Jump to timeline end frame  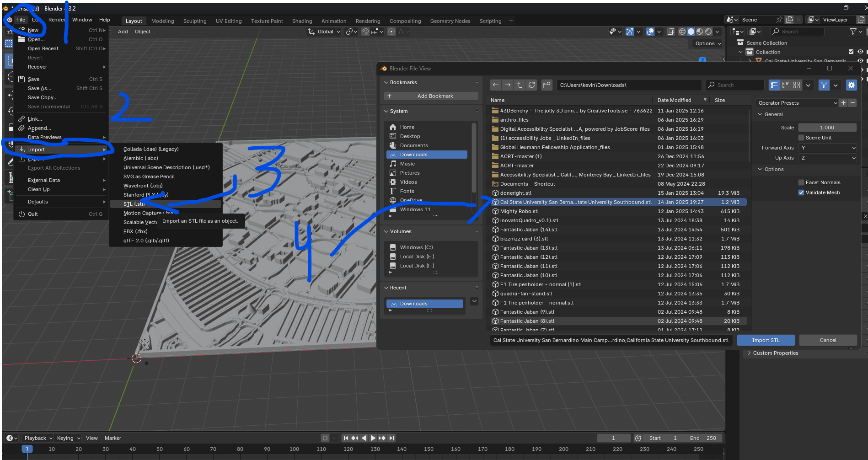tap(391, 438)
